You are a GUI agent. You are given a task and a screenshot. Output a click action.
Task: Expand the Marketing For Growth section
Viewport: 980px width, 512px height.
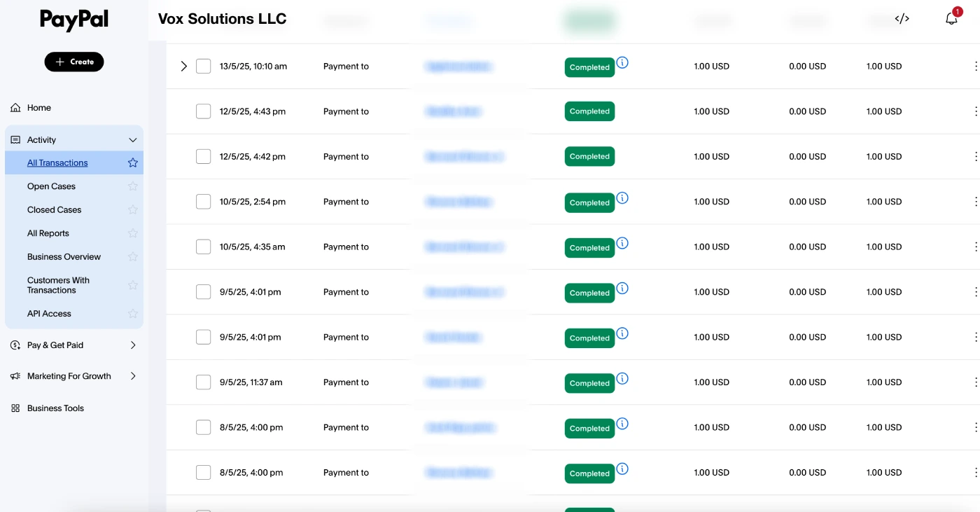click(132, 375)
